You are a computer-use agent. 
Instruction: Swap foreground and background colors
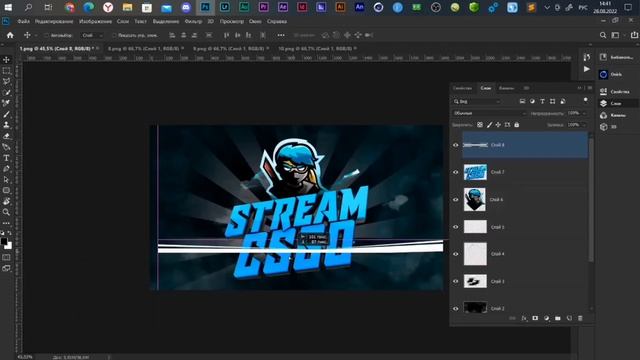pyautogui.click(x=10, y=233)
